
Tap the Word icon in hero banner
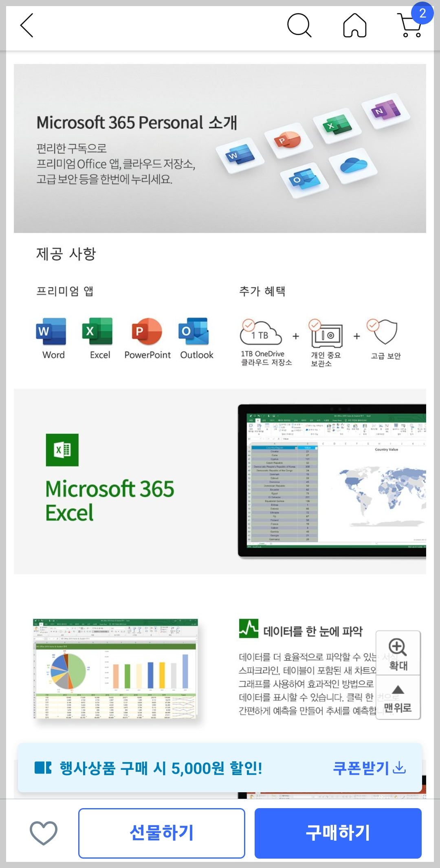click(x=240, y=155)
